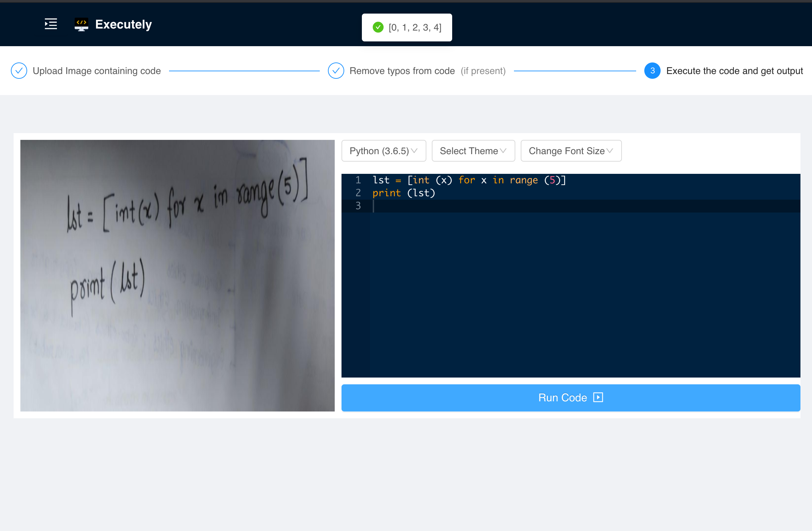Expand the Change Font Size dropdown
The height and width of the screenshot is (531, 812).
pos(570,150)
